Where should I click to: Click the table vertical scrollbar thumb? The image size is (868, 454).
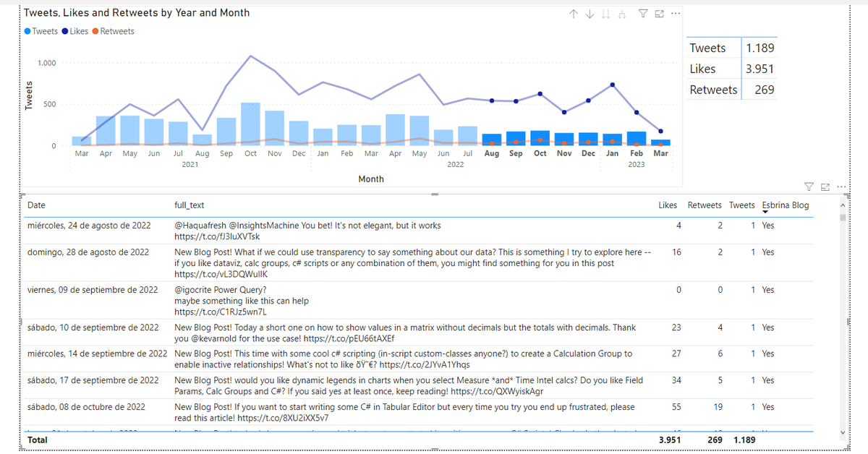842,218
